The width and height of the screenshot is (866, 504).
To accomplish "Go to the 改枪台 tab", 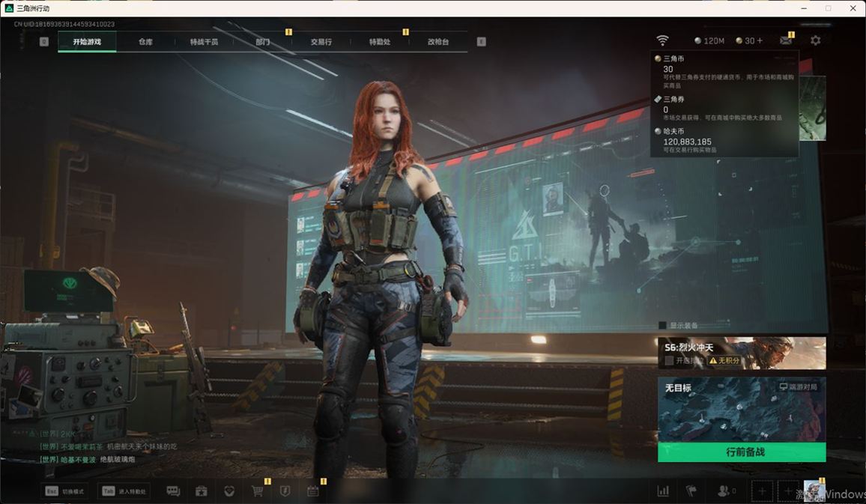I will [x=438, y=42].
